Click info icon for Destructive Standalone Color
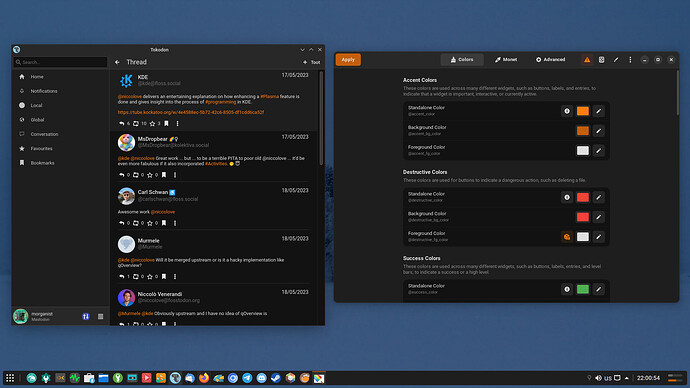 [567, 197]
